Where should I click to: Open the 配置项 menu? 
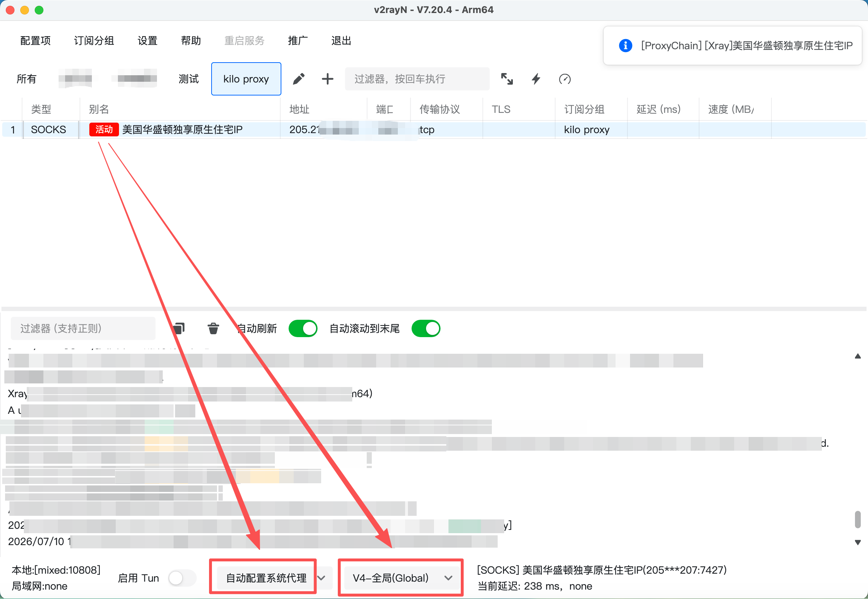(35, 41)
